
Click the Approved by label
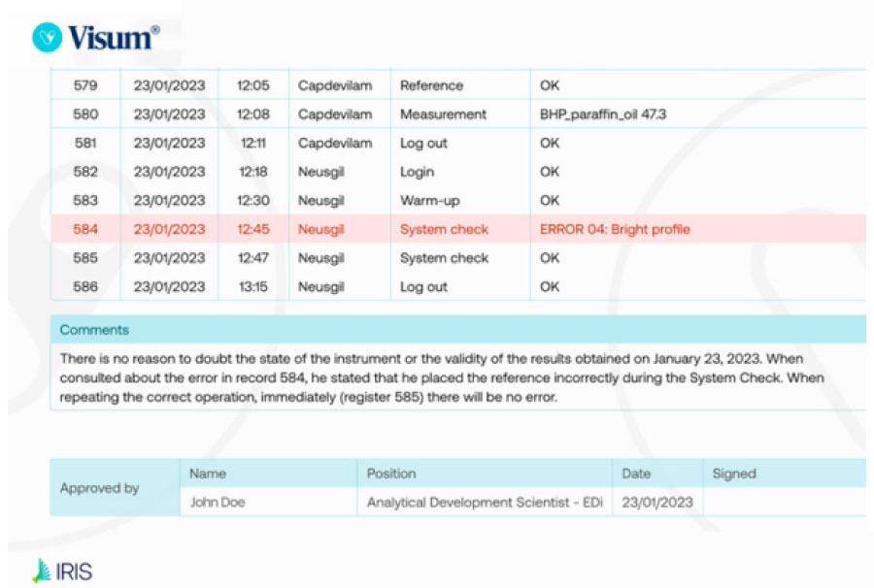click(99, 488)
